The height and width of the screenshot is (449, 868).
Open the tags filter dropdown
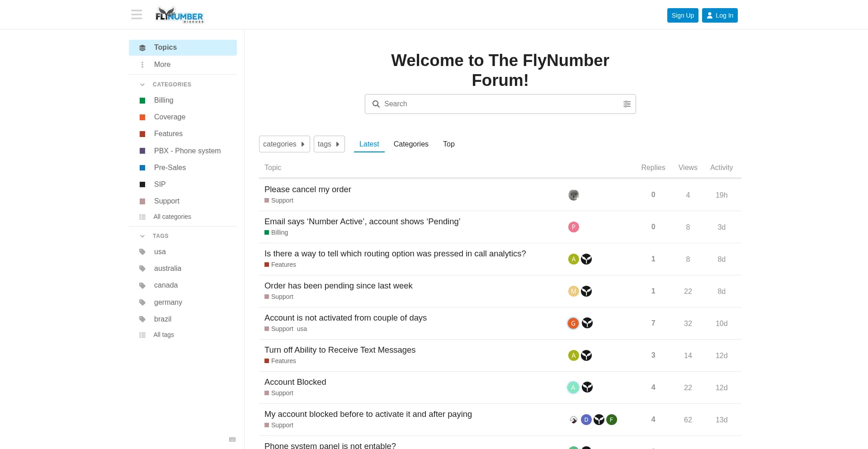click(329, 144)
